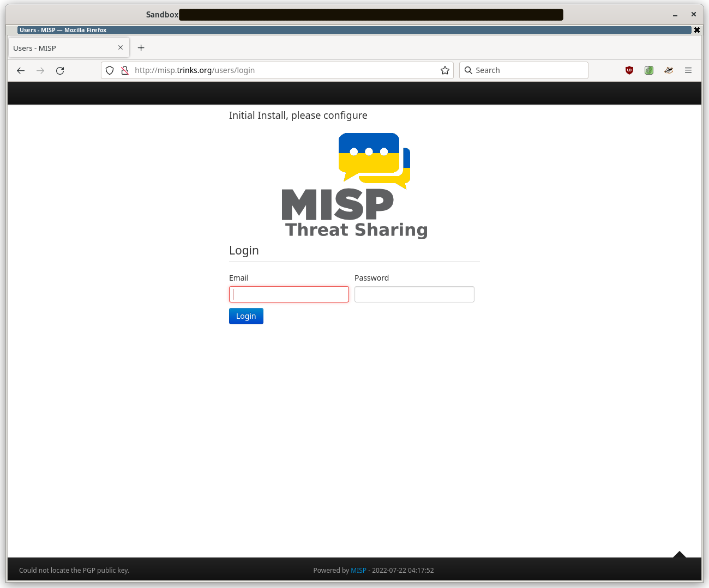
Task: Open the extension icon beside the hamburger menu
Action: (x=669, y=70)
